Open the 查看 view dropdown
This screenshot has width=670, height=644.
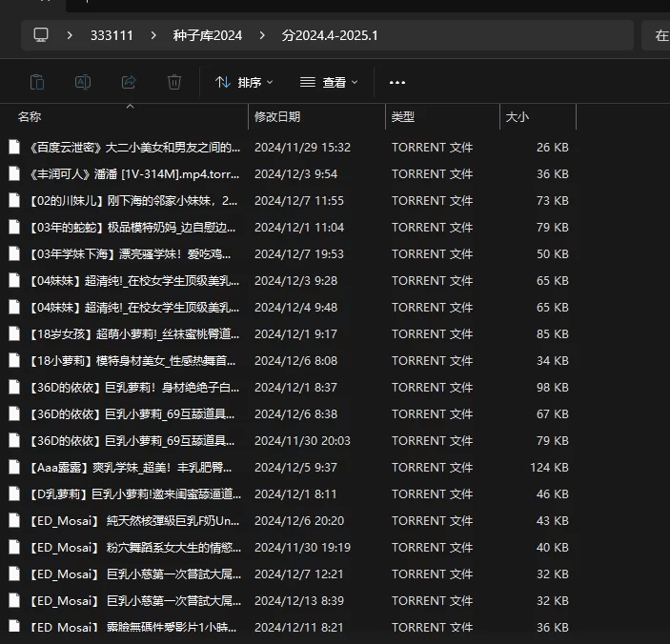[x=329, y=83]
